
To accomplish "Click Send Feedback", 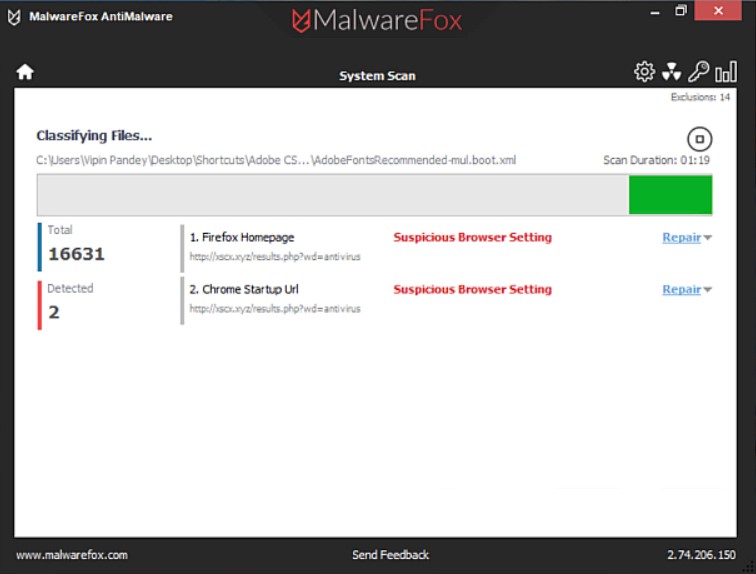I will 390,555.
